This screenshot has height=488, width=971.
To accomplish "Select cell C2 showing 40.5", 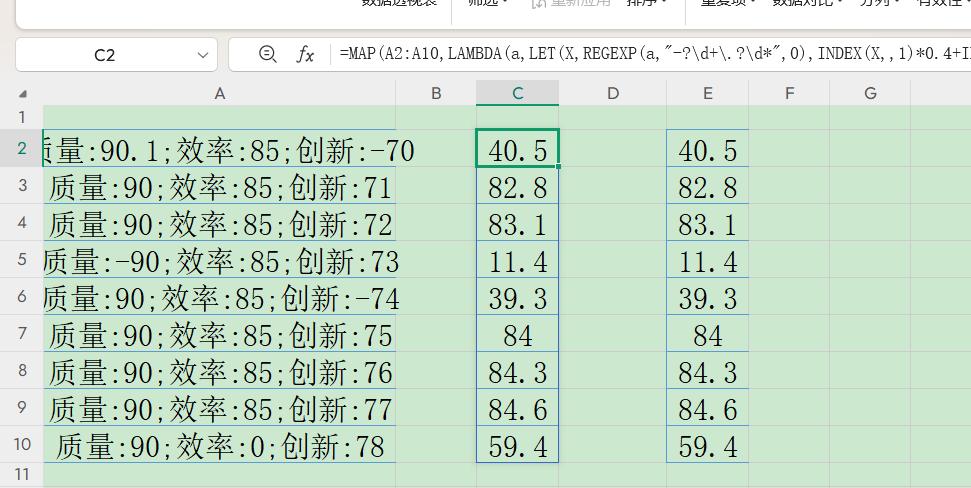I will pyautogui.click(x=518, y=149).
